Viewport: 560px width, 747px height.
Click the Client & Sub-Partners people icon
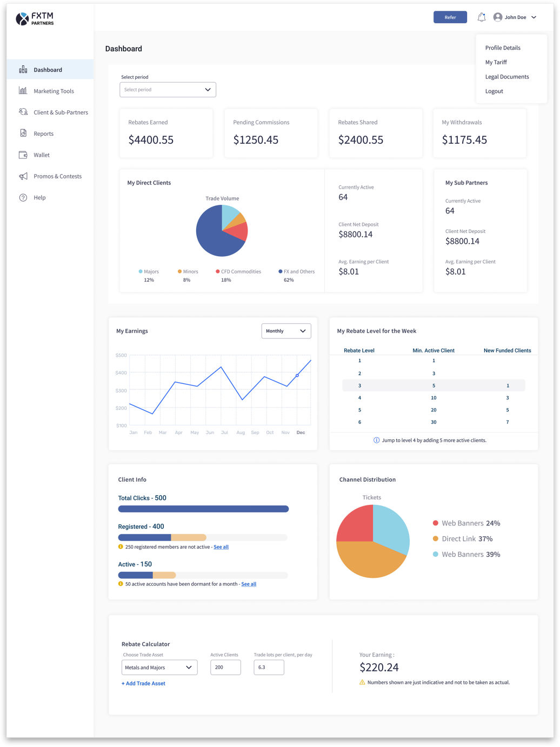pyautogui.click(x=23, y=112)
